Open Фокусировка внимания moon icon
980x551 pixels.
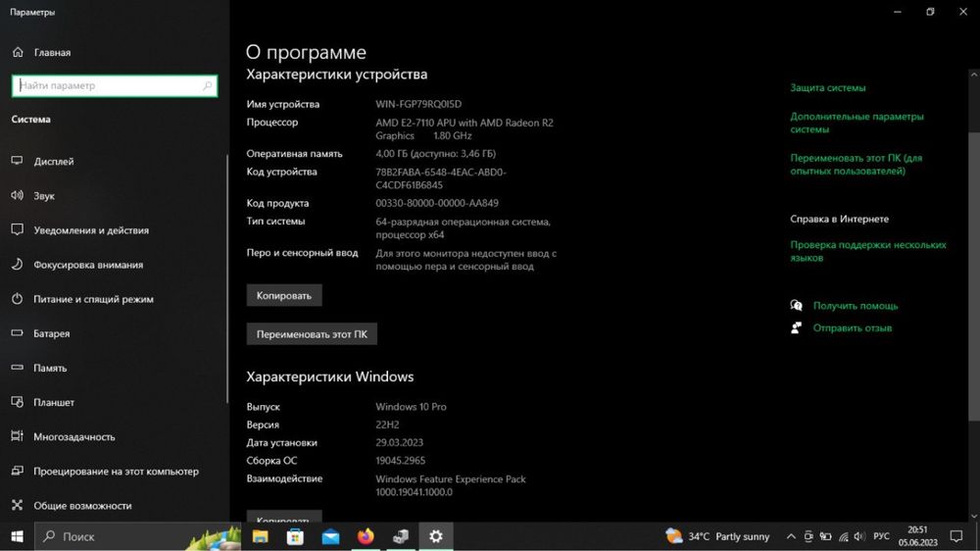18,265
